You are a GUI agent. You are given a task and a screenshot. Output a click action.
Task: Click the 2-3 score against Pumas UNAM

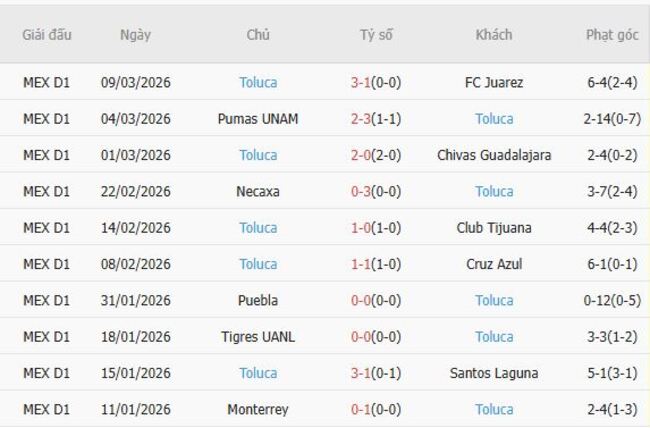(361, 119)
